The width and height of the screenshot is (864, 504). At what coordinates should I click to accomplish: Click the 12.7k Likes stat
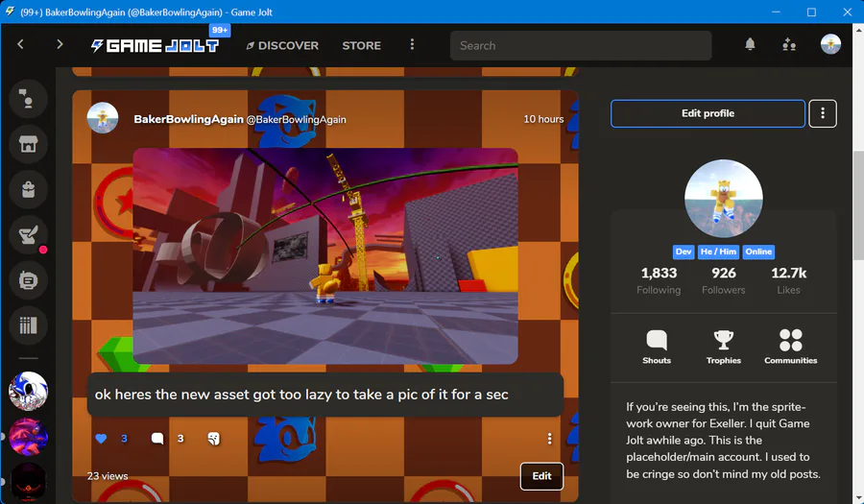click(x=788, y=280)
